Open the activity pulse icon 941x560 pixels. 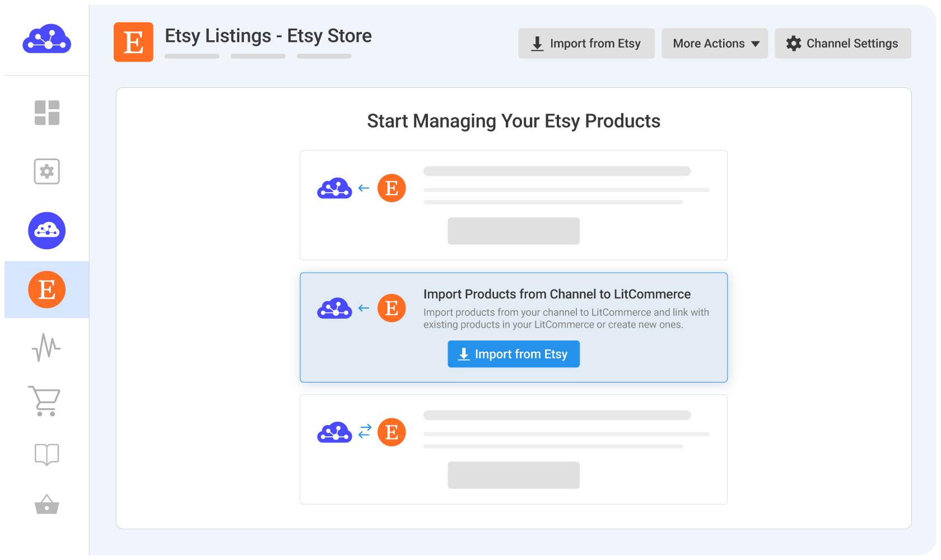46,348
